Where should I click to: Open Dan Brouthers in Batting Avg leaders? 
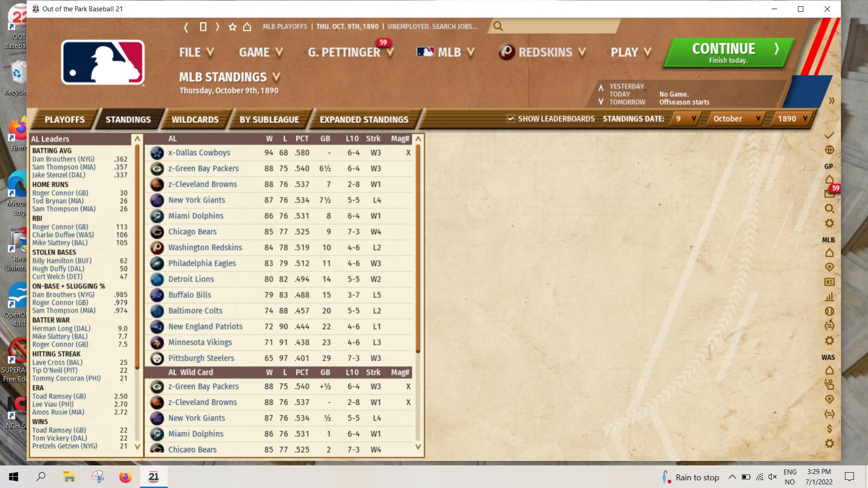(63, 159)
